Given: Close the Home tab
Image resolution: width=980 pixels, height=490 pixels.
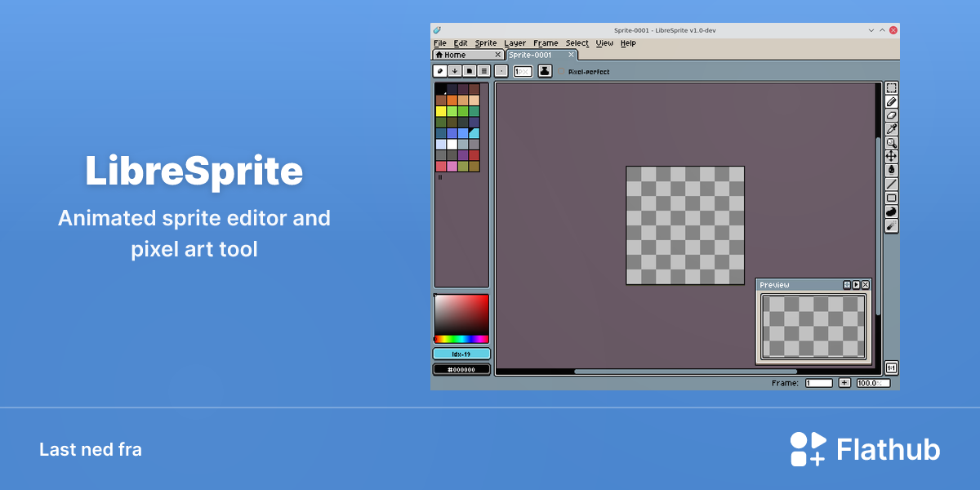Looking at the screenshot, I should coord(498,55).
